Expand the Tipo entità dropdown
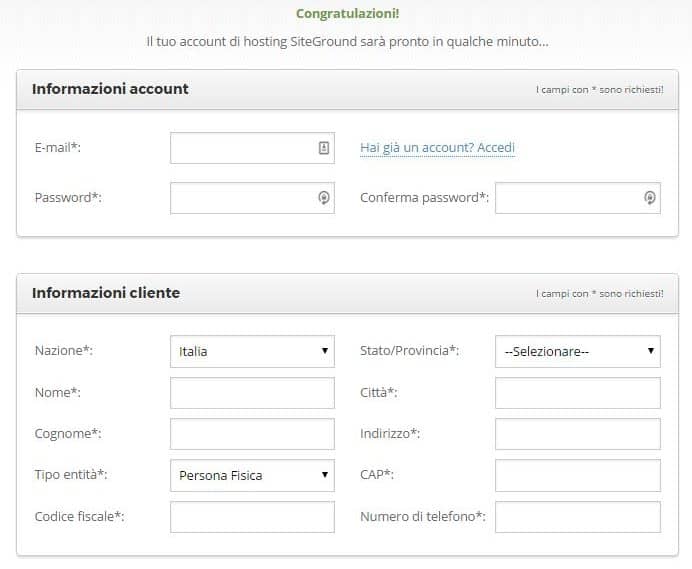Screen dimensions: 692x569 (x=252, y=475)
